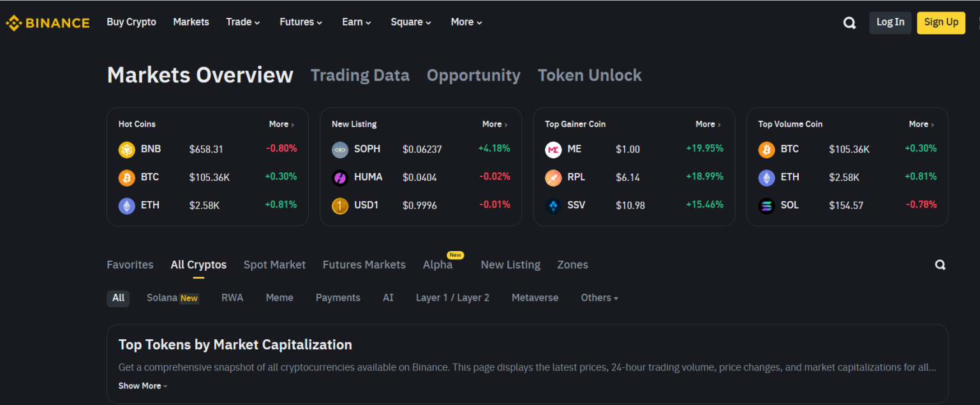Expand the Trade dropdown menu
Image resolution: width=980 pixels, height=405 pixels.
click(243, 22)
